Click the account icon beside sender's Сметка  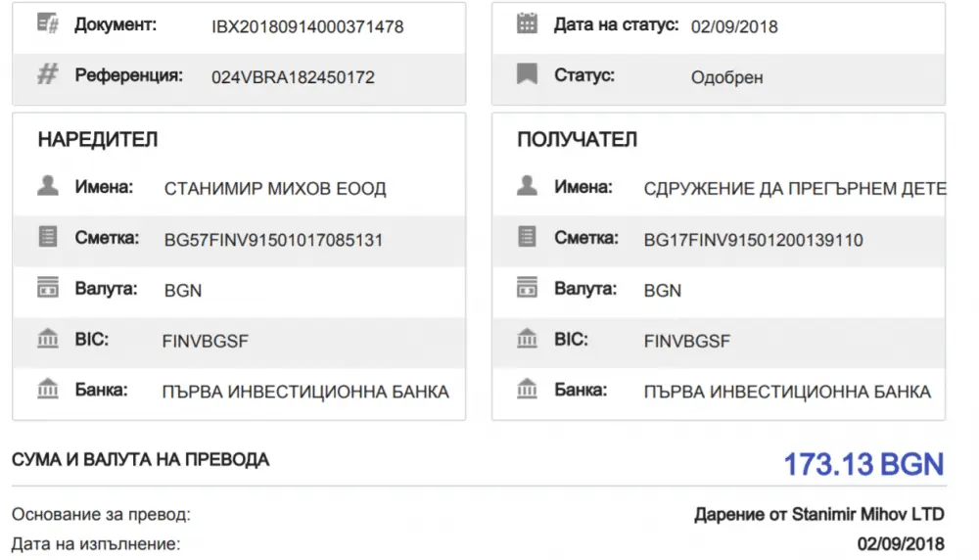point(48,237)
